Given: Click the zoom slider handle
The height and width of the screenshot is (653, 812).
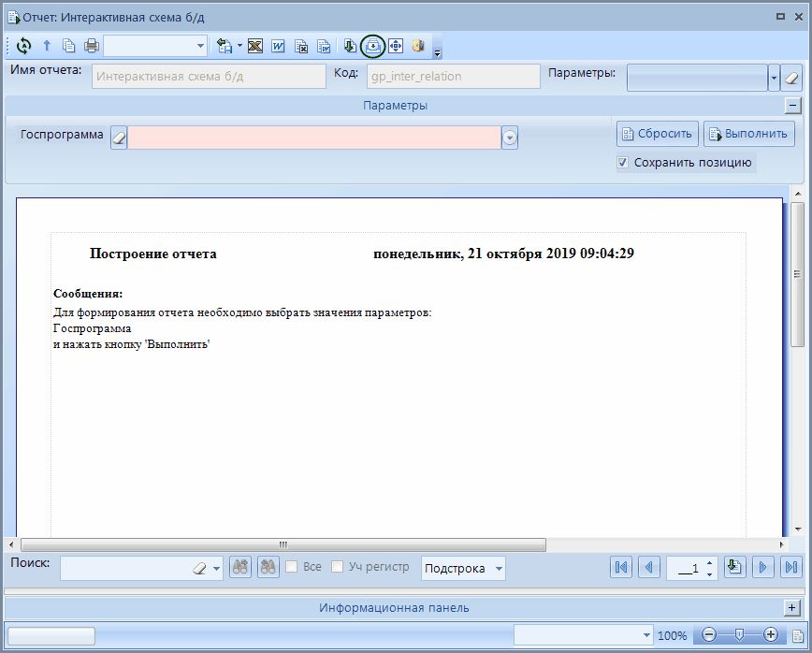Looking at the screenshot, I should click(739, 634).
